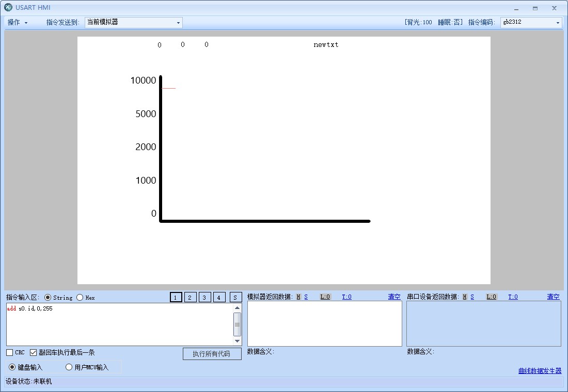Toggle H mode for serial device data

pos(465,297)
